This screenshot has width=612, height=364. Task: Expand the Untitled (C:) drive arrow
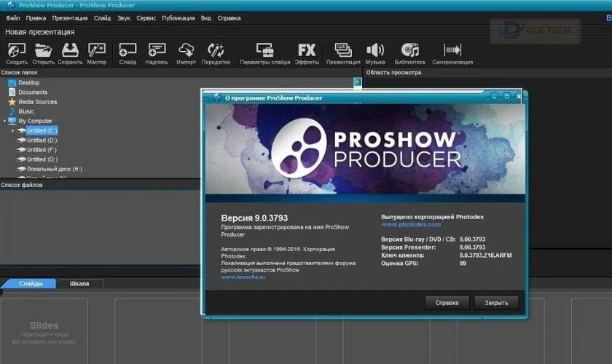click(13, 131)
